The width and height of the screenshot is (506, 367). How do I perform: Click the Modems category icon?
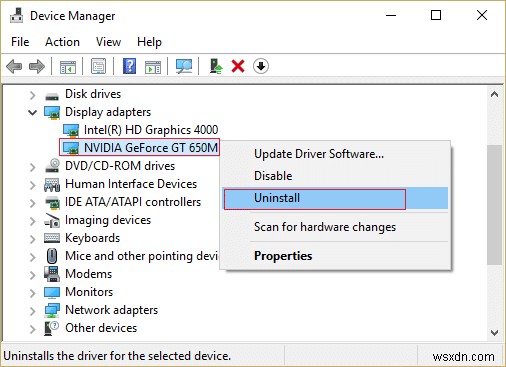[x=52, y=274]
